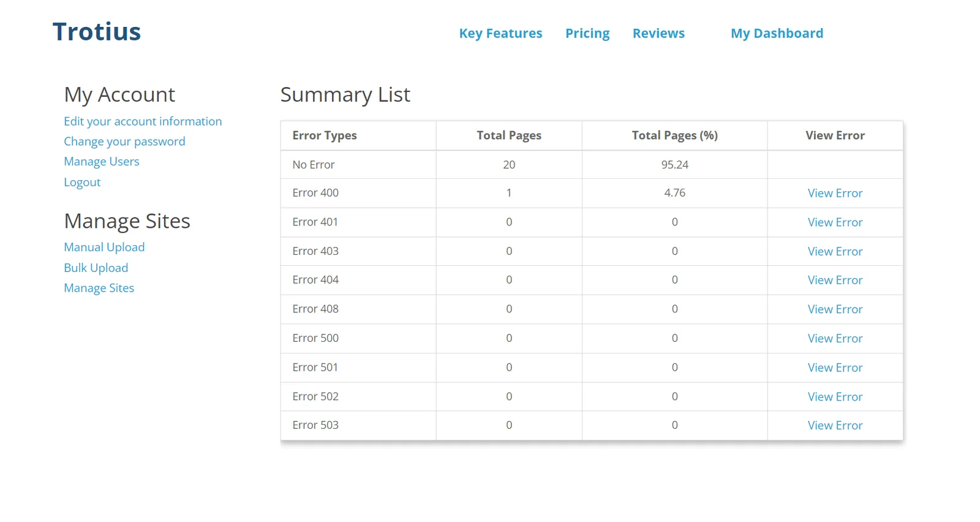This screenshot has height=522, width=980.
Task: Open View Error for Error 403
Action: [x=834, y=252]
